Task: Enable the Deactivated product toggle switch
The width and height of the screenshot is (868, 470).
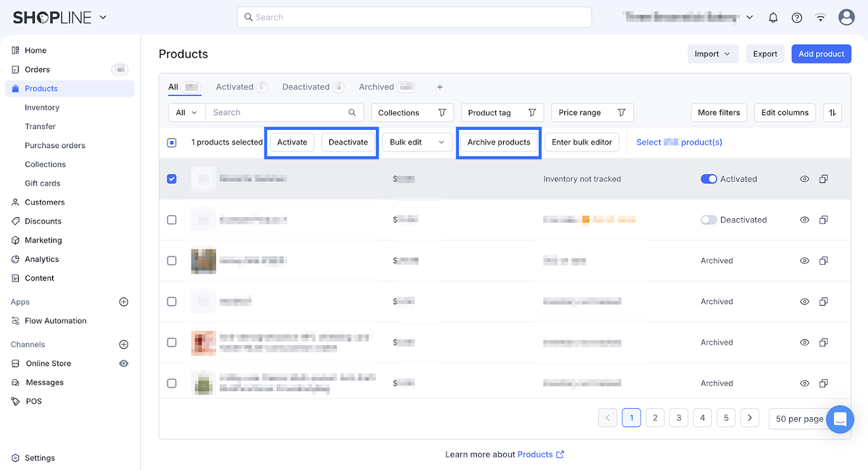Action: [x=709, y=220]
